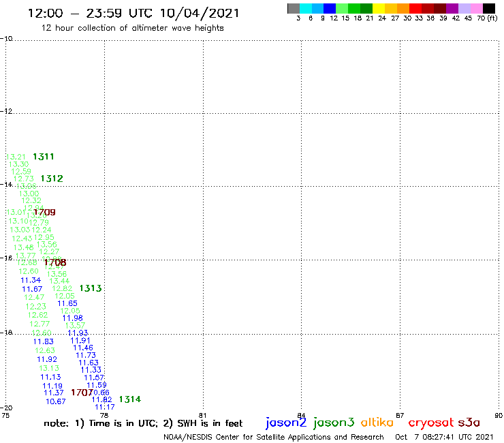Click the wave height value 13.30
Viewport: 504px width, 443px height.
click(18, 164)
